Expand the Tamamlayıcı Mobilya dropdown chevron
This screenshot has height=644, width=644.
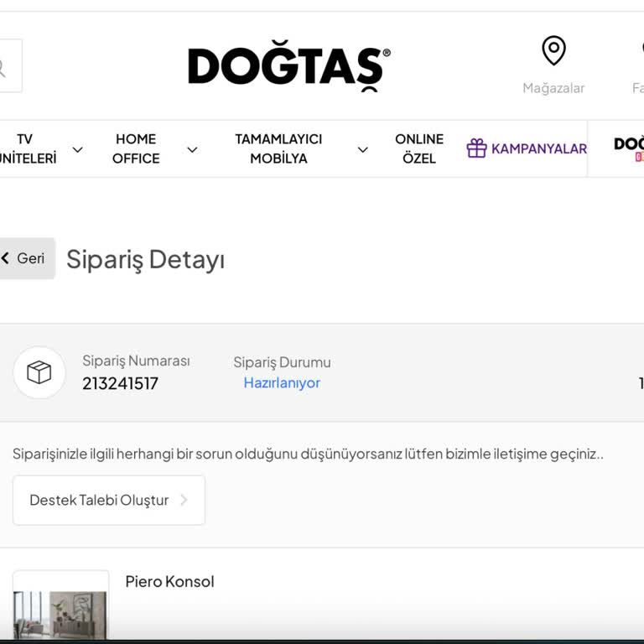(362, 149)
